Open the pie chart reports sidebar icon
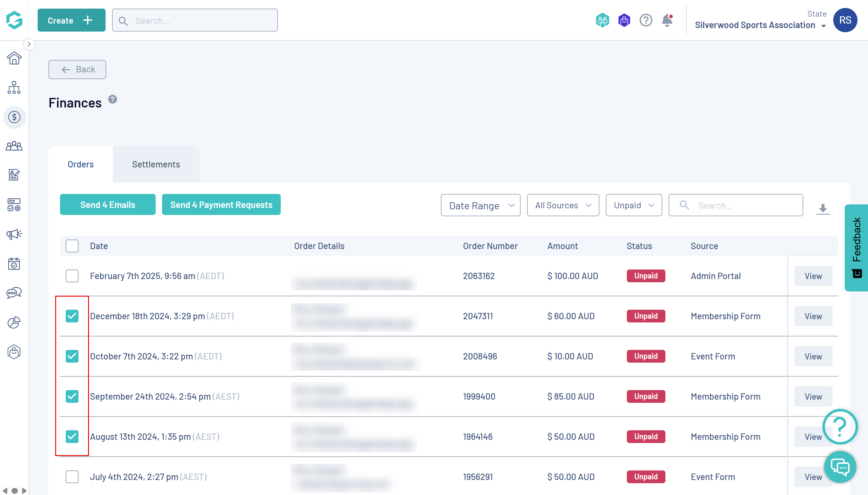Screen dimensions: 868x495 click(x=14, y=322)
